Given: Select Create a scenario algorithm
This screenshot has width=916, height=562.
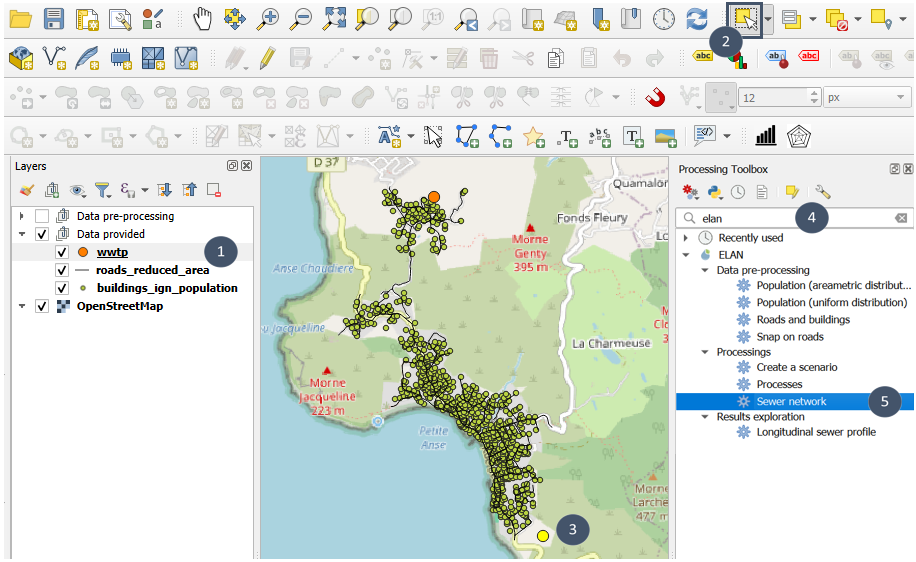Looking at the screenshot, I should (796, 367).
